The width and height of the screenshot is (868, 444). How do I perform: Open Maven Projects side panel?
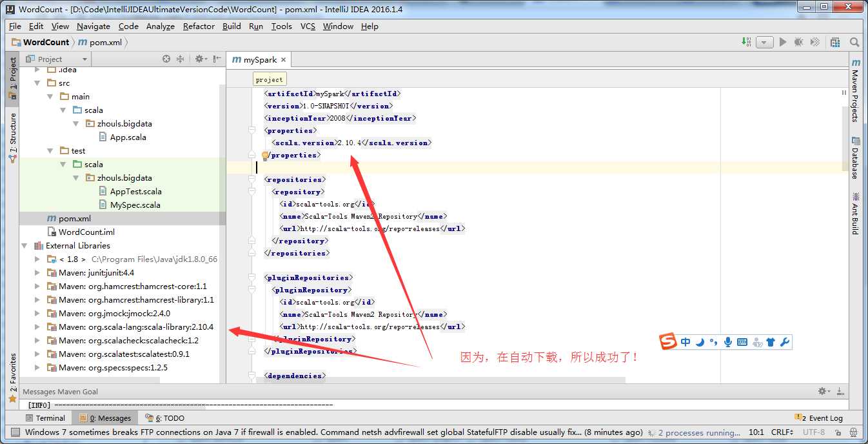pos(856,91)
